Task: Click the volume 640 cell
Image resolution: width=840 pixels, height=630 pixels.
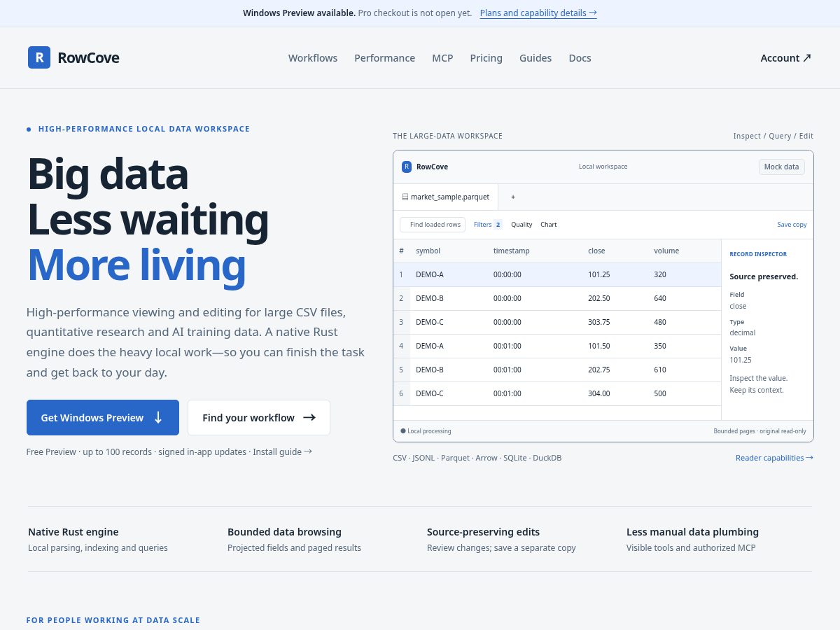Action: (660, 298)
